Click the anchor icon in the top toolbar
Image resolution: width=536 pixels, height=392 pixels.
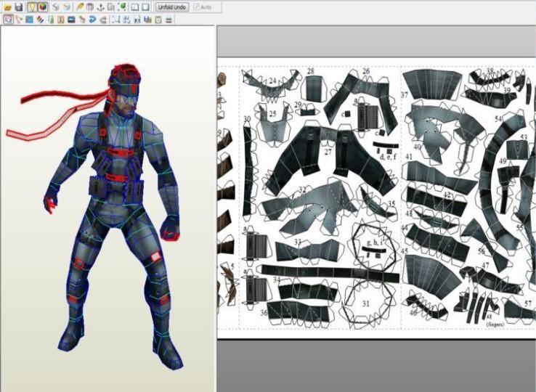[x=100, y=7]
